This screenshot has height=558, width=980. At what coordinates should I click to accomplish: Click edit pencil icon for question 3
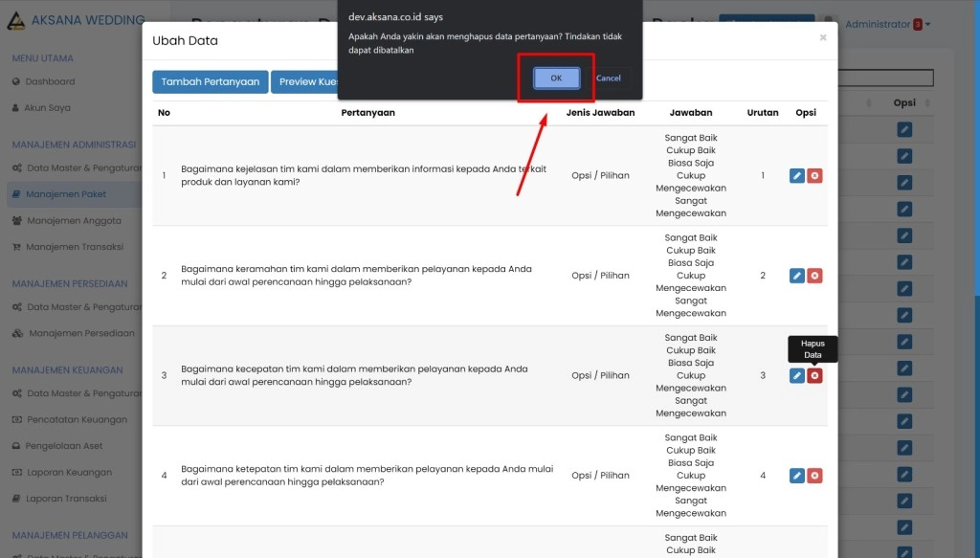(x=796, y=375)
